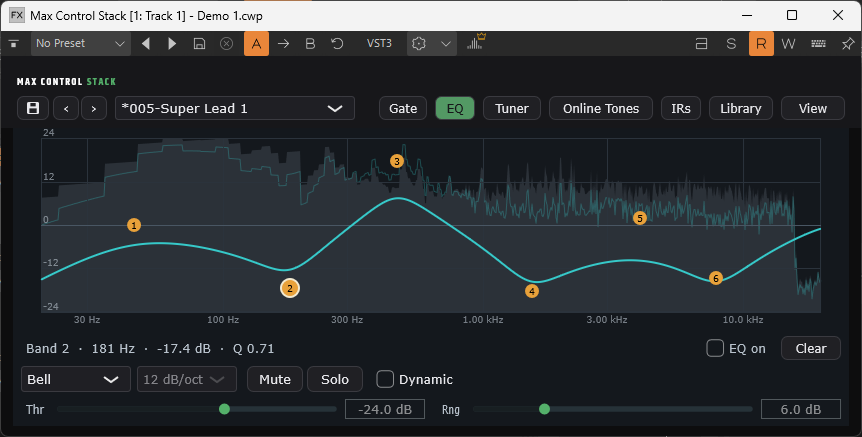Open the IRs tab
The image size is (862, 437).
681,108
